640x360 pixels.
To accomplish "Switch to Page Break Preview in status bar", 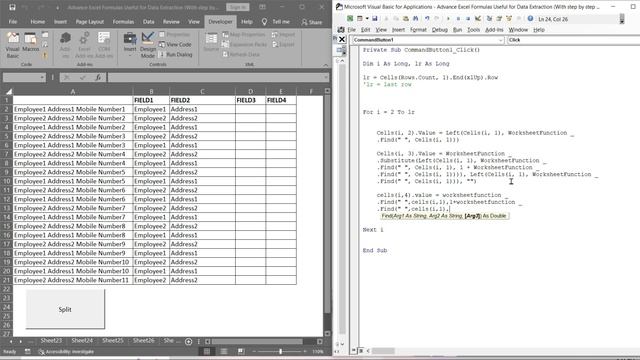I will point(241,351).
